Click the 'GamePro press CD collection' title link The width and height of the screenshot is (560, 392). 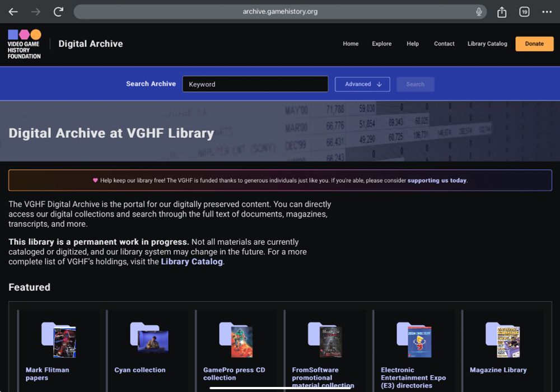pyautogui.click(x=234, y=374)
